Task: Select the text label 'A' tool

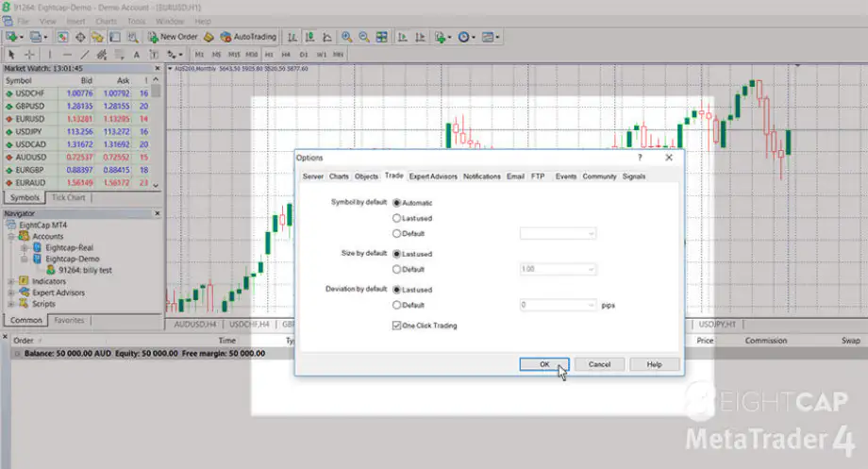Action: [138, 54]
